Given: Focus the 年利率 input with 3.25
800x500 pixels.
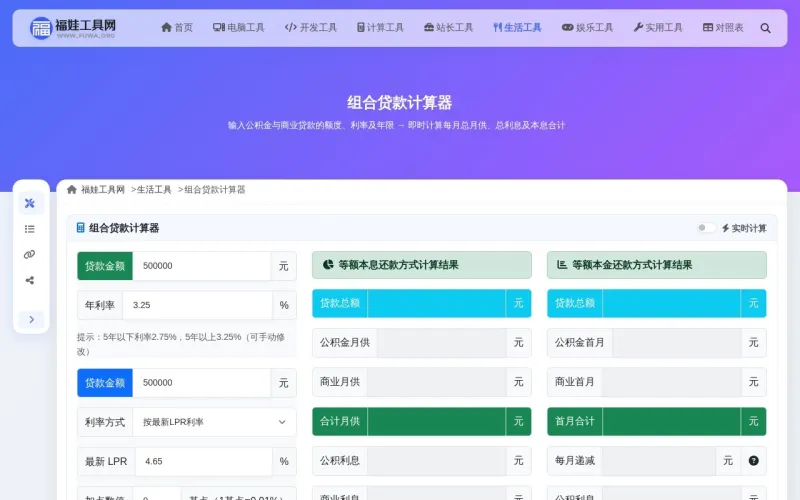Looking at the screenshot, I should (197, 305).
